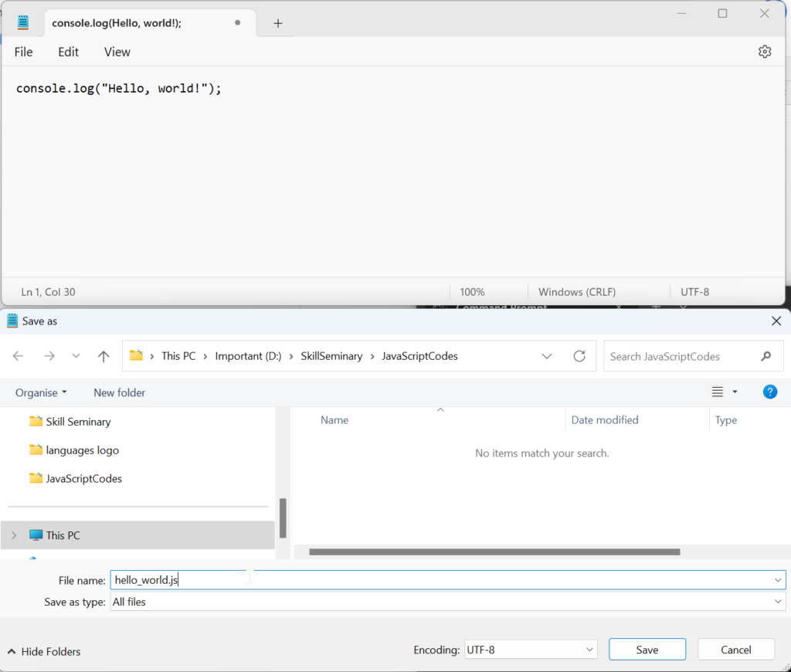Screen dimensions: 791x672
Task: Click folder icon in address bar
Action: point(136,355)
